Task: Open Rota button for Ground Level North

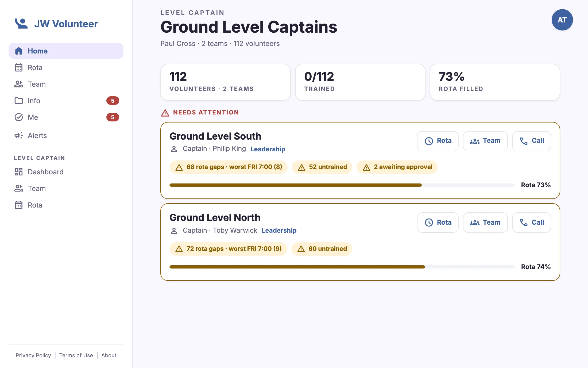Action: 438,223
